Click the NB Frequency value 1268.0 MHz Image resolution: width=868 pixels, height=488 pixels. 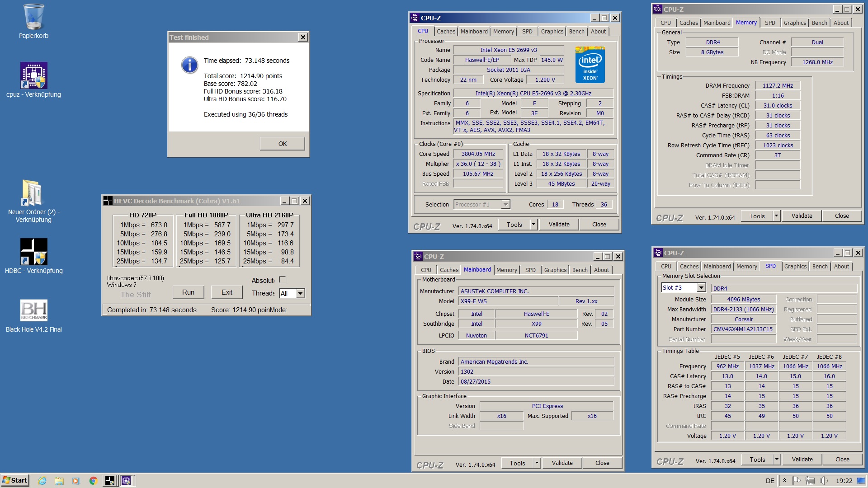(817, 62)
